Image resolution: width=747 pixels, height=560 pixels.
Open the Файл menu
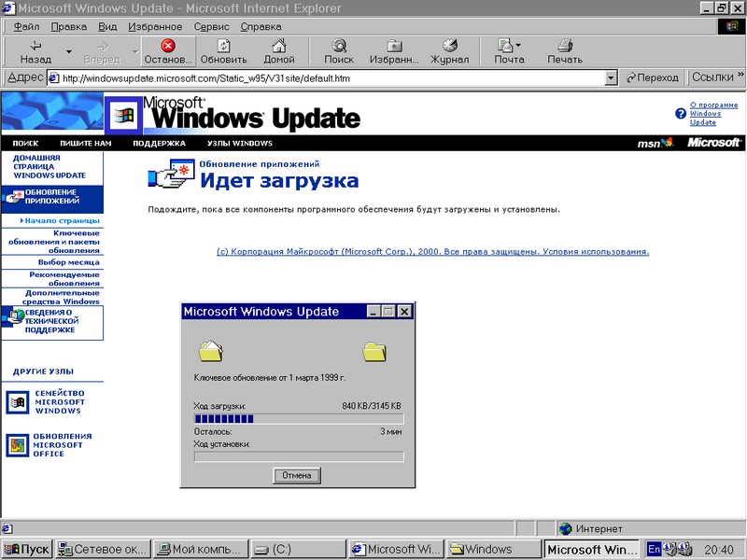click(x=26, y=27)
